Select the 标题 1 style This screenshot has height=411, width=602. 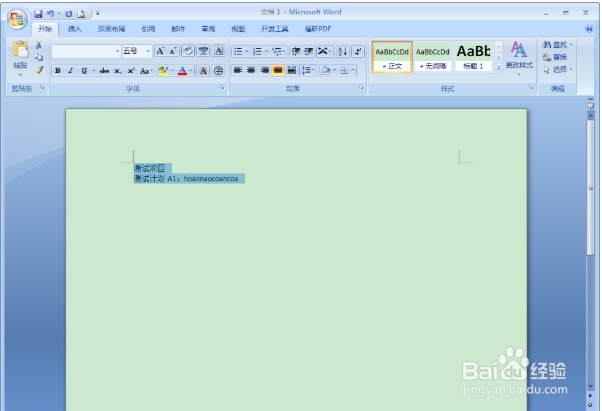point(473,57)
